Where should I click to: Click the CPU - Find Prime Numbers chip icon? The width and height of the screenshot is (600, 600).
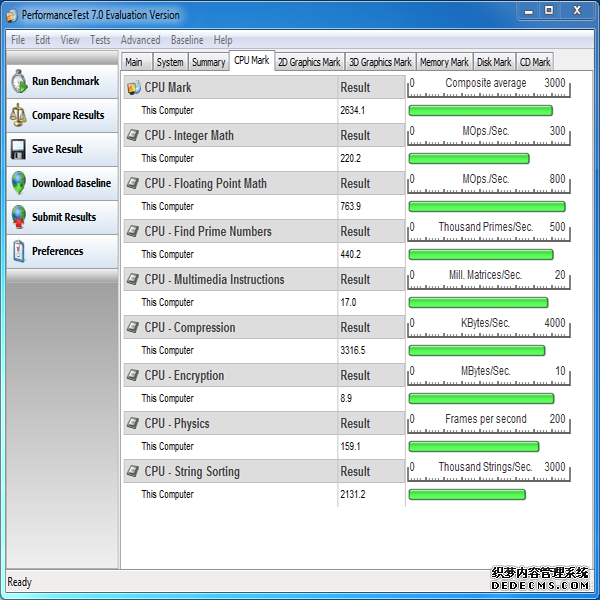pyautogui.click(x=133, y=231)
